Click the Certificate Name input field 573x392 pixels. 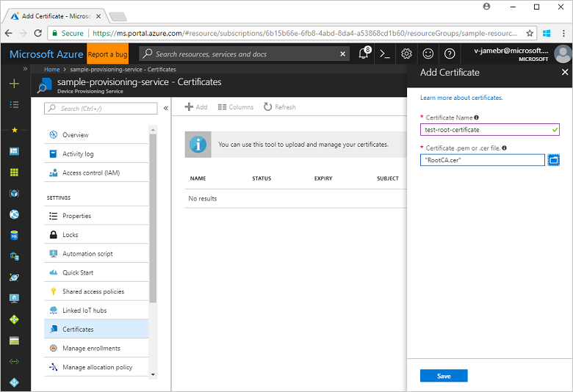click(485, 130)
